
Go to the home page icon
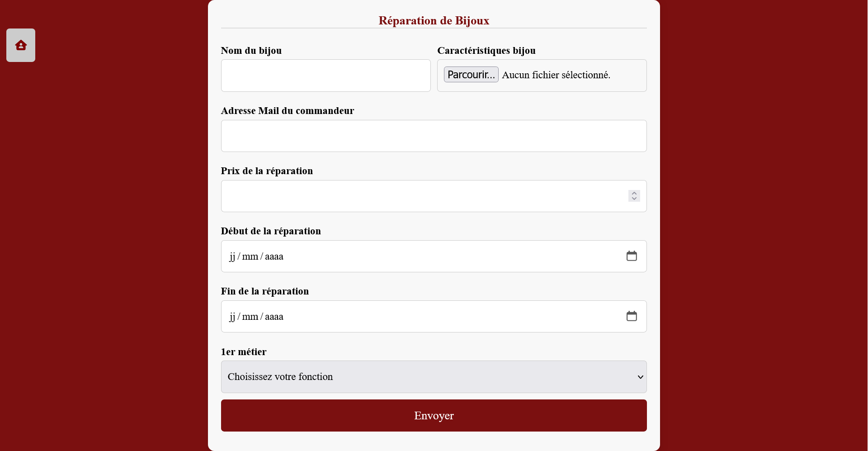pyautogui.click(x=21, y=45)
